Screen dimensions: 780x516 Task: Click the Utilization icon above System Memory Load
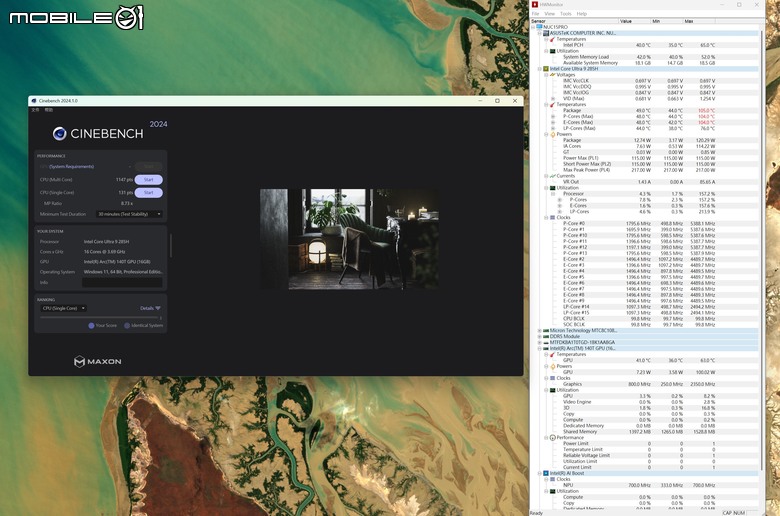coord(552,51)
